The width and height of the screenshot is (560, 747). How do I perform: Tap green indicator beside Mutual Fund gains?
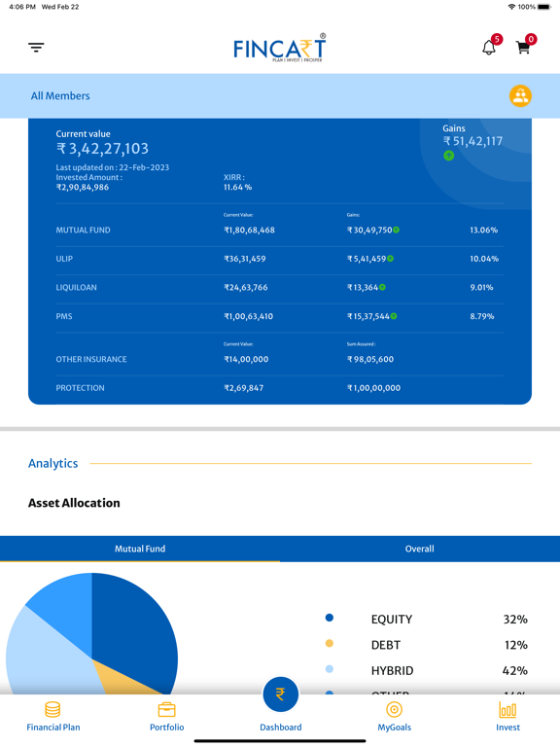pyautogui.click(x=397, y=231)
